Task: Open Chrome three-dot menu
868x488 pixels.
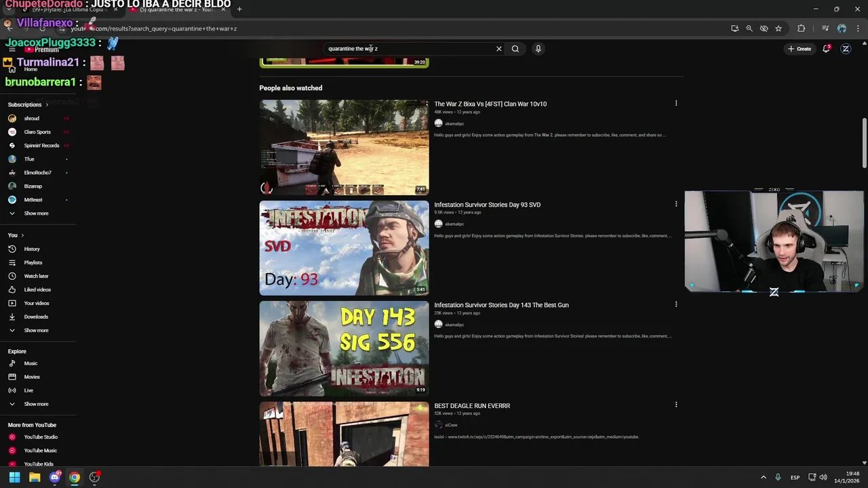Action: 858,28
